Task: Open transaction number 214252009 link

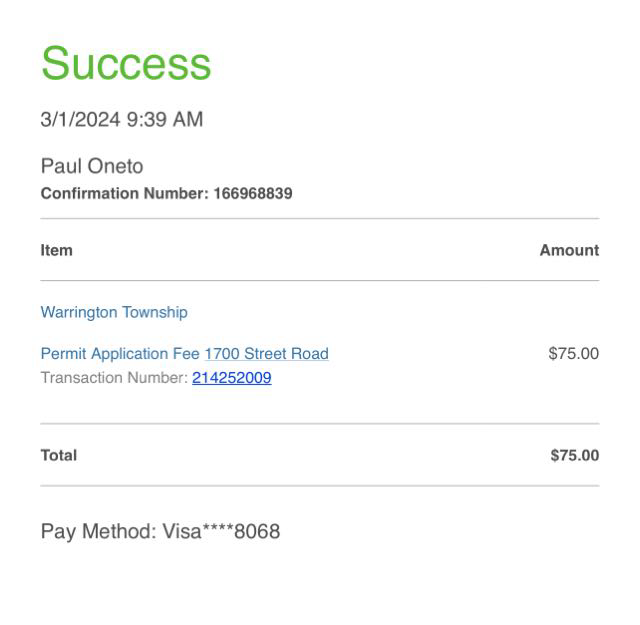Action: [x=231, y=378]
